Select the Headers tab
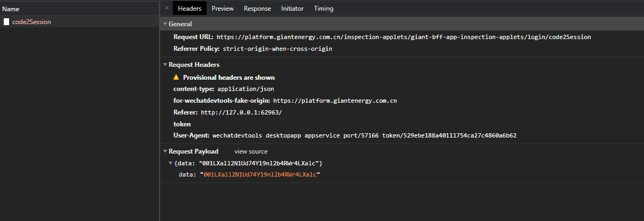Viewport: 644px width, 221px height. click(x=190, y=9)
